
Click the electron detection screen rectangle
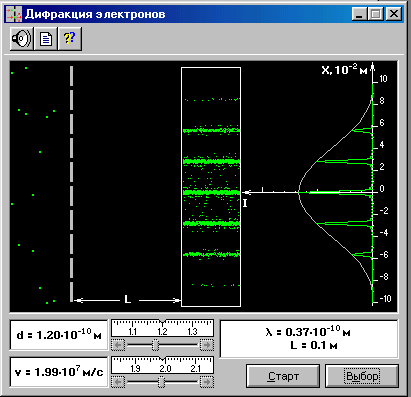(211, 187)
